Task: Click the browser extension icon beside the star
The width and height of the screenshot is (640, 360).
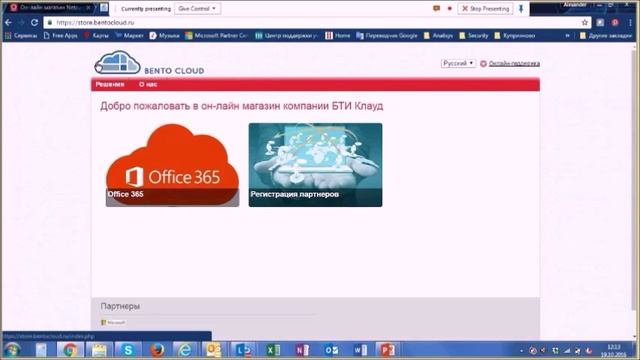Action: (x=600, y=22)
